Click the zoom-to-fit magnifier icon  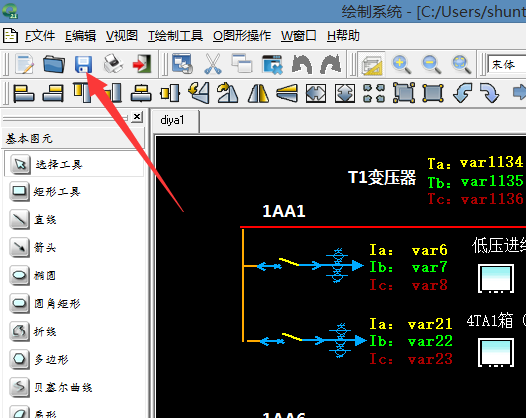pyautogui.click(x=461, y=64)
